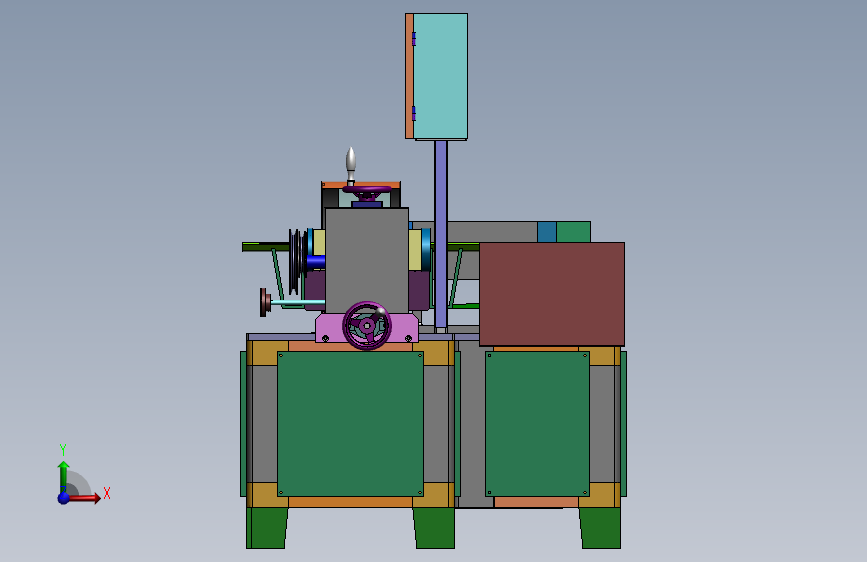Select the orange side strip of the cabinet
This screenshot has height=562, width=867.
tap(409, 76)
